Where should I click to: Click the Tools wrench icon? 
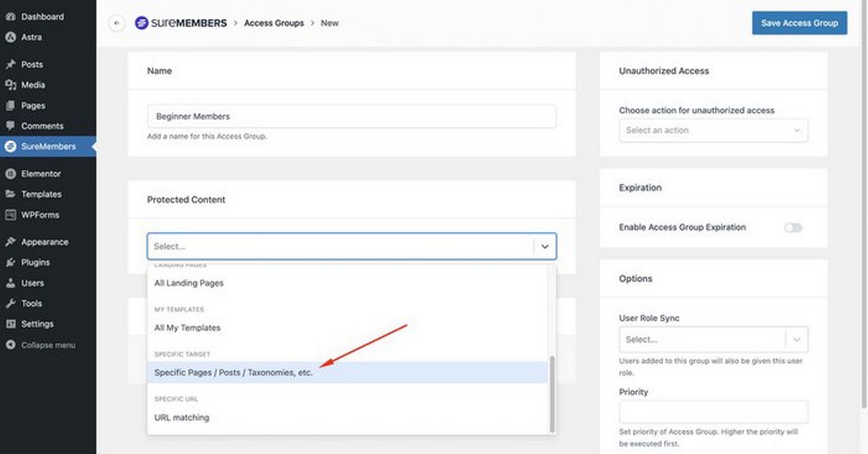[x=11, y=304]
